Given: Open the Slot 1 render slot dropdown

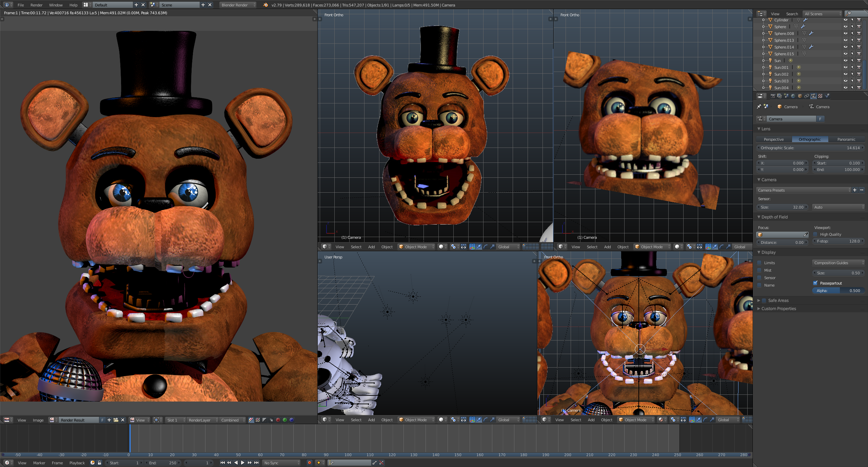Looking at the screenshot, I should [x=176, y=420].
